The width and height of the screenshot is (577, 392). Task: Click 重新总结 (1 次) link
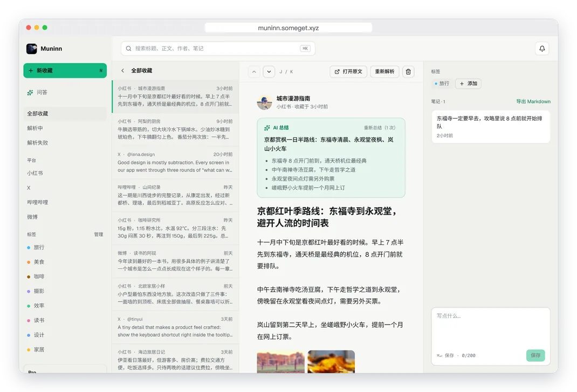[380, 128]
